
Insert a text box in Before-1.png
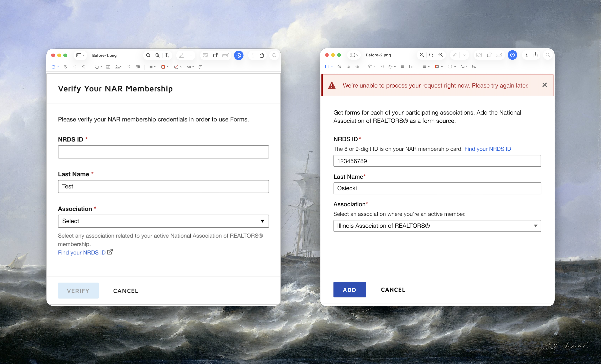108,67
